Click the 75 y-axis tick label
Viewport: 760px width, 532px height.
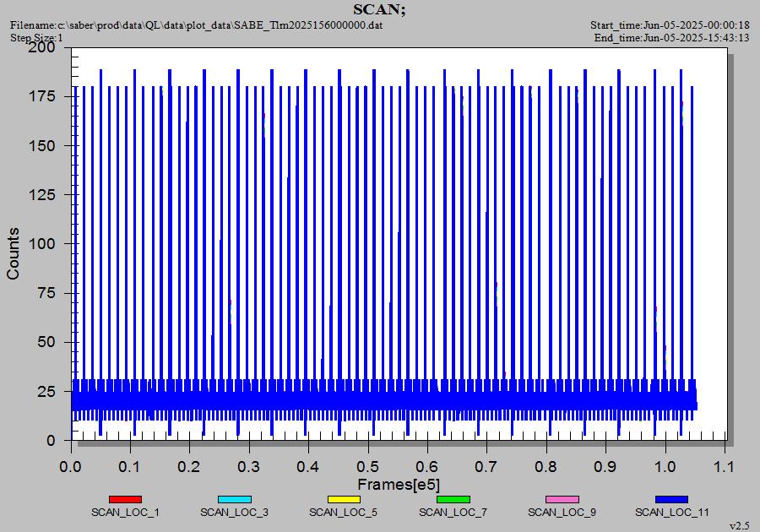point(46,293)
